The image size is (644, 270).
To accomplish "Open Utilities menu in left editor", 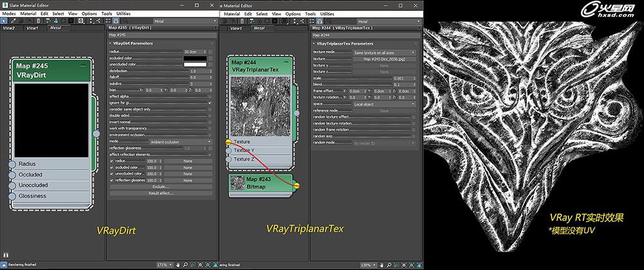I will pyautogui.click(x=124, y=14).
